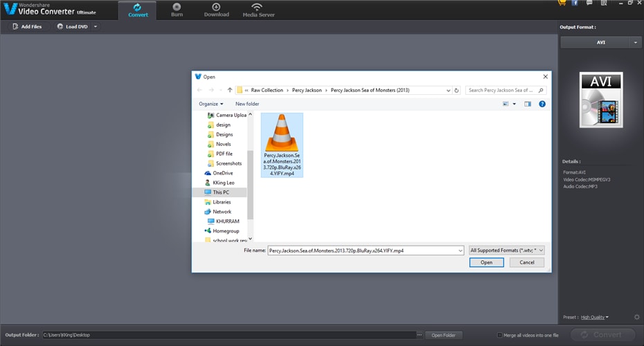Select the design folder
The width and height of the screenshot is (644, 346).
(219, 125)
